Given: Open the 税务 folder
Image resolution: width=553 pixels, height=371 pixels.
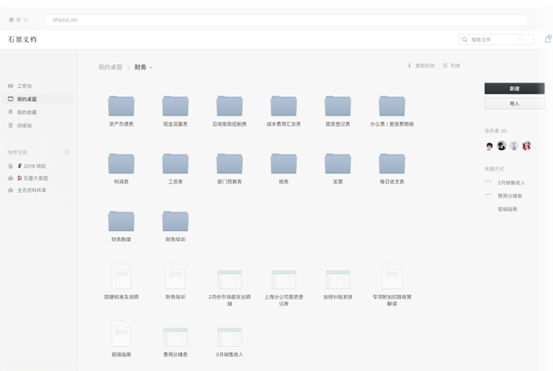Looking at the screenshot, I should click(284, 164).
